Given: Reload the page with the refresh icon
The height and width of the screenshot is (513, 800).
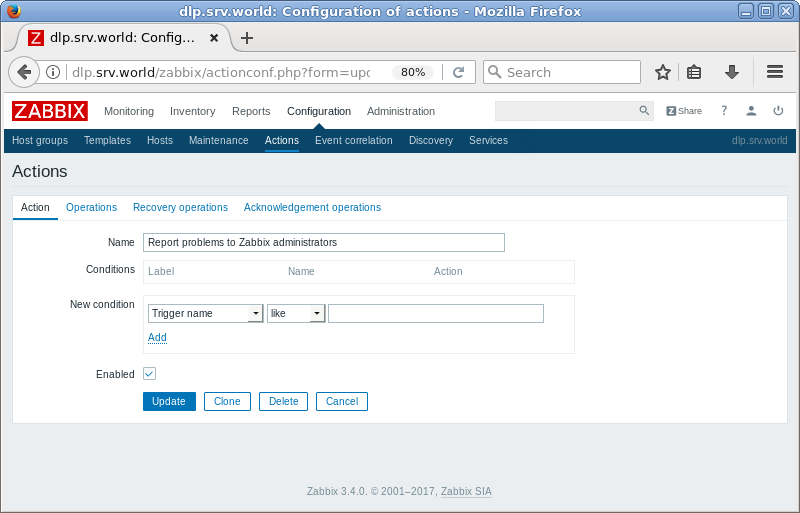Looking at the screenshot, I should [x=459, y=72].
